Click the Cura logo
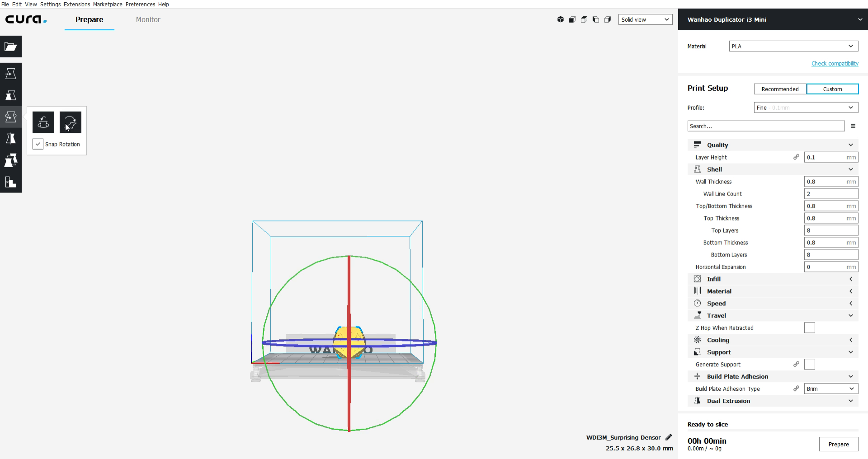 (26, 19)
